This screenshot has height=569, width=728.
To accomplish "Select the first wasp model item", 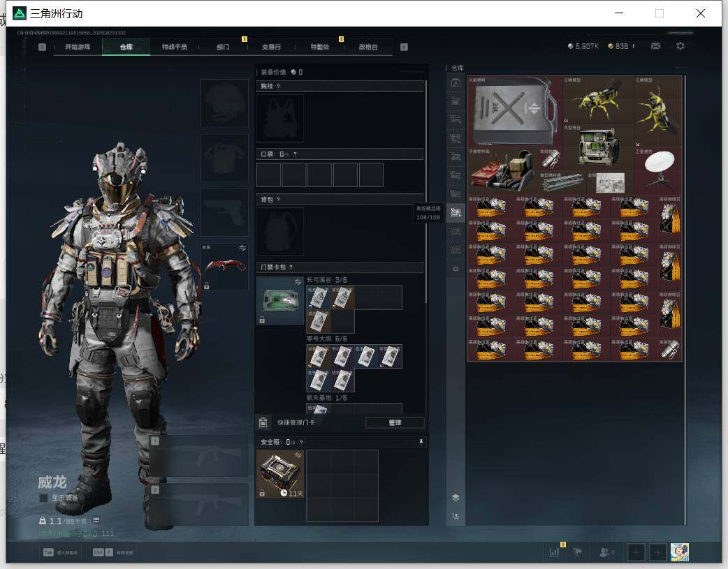I will 597,100.
